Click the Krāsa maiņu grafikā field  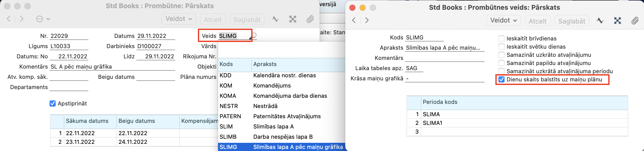[x=445, y=79]
